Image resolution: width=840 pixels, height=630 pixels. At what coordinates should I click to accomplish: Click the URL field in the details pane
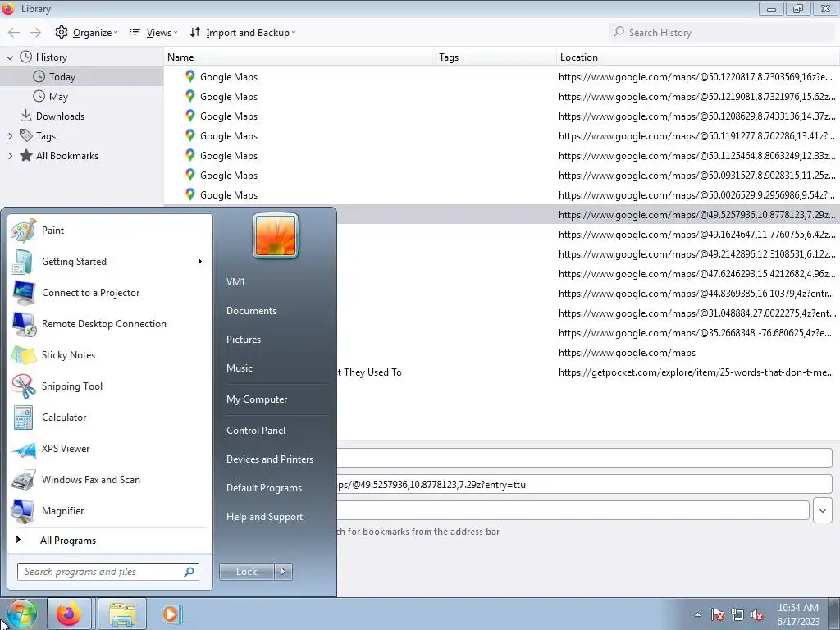pos(584,485)
